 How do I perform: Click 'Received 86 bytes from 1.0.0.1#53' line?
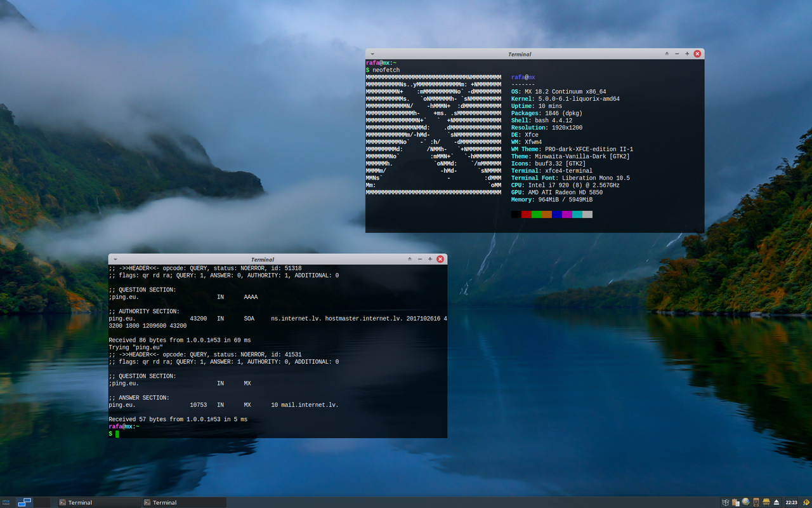pyautogui.click(x=180, y=340)
